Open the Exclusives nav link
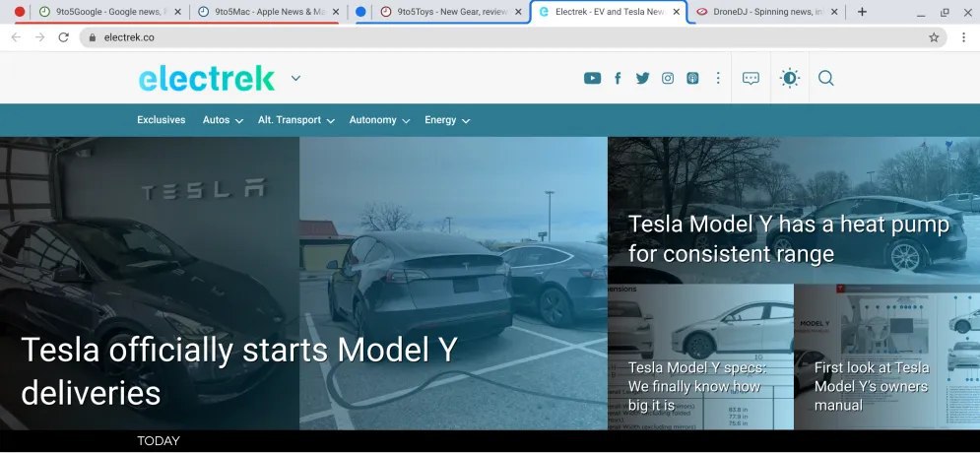 click(x=162, y=120)
